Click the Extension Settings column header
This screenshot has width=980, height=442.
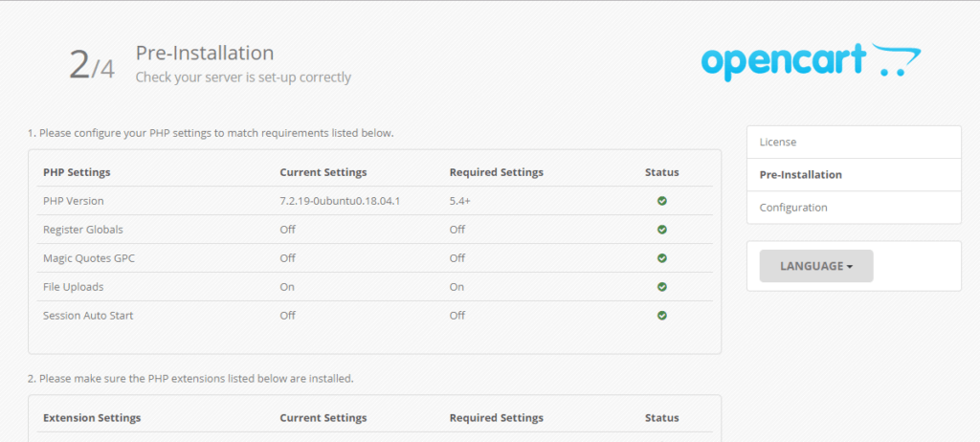click(x=92, y=418)
